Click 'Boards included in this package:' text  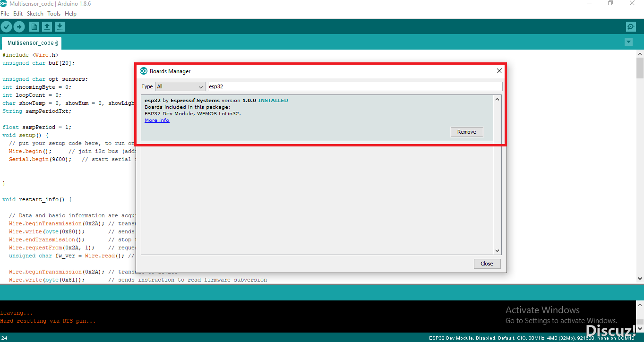pyautogui.click(x=188, y=107)
